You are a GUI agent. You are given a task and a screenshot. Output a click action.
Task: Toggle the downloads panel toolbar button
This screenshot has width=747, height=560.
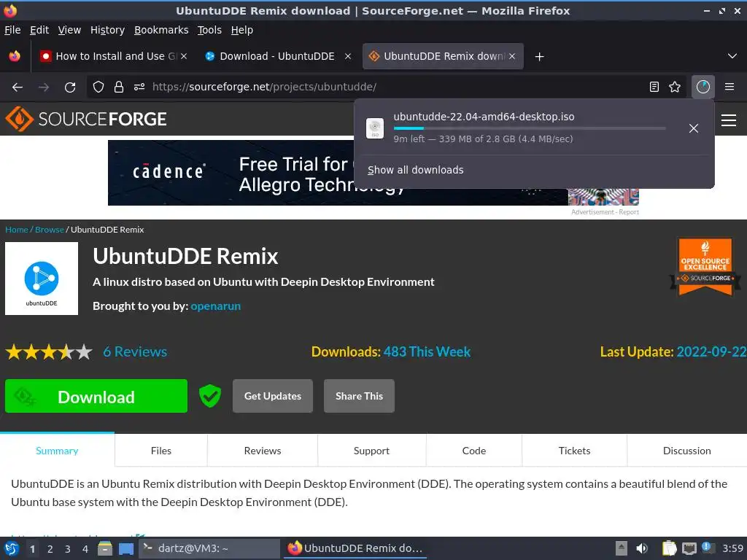click(x=703, y=87)
